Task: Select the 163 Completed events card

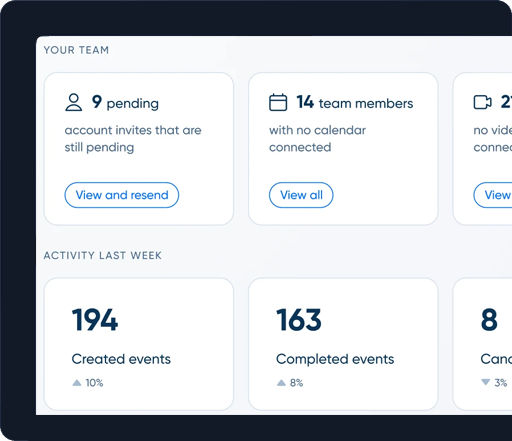Action: click(x=343, y=344)
